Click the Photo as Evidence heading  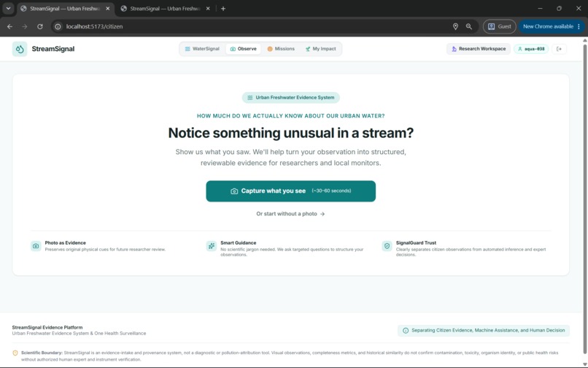(x=65, y=243)
